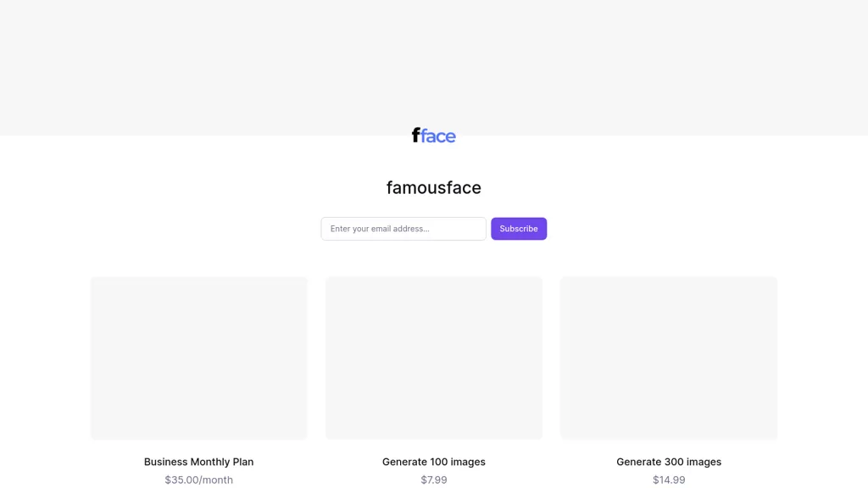The width and height of the screenshot is (868, 488).
Task: Click the black 'f' mark in the logo
Action: click(416, 136)
